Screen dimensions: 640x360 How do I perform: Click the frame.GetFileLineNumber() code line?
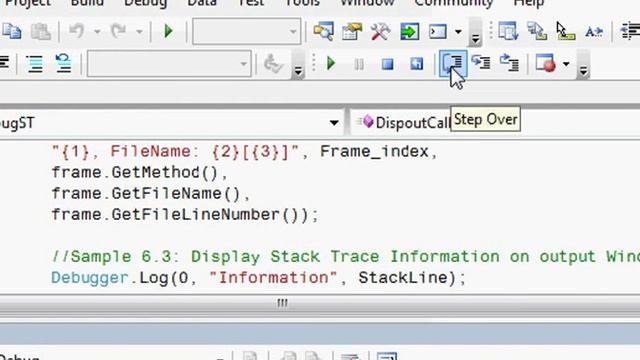click(x=184, y=215)
